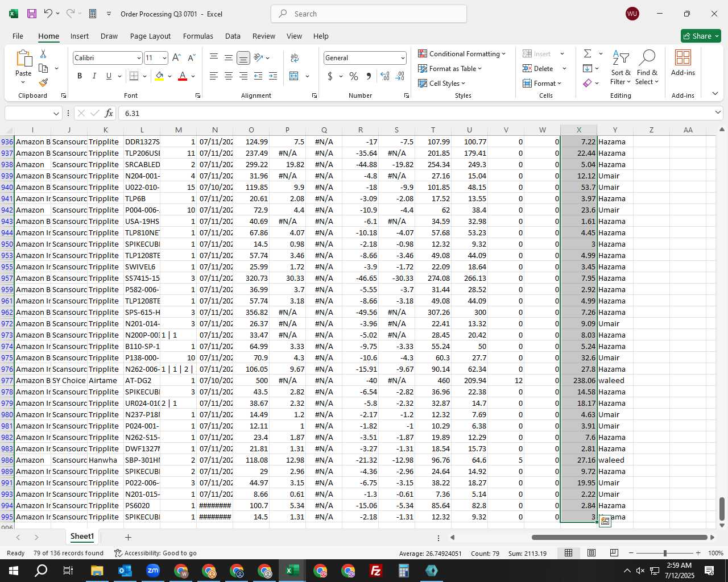Middle align the cell text
The height and width of the screenshot is (582, 728).
[x=228, y=58]
